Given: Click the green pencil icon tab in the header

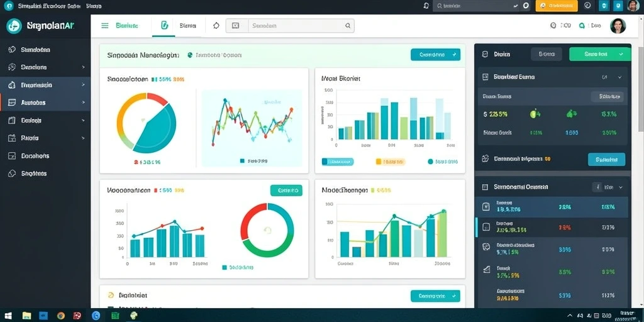Looking at the screenshot, I should tap(164, 25).
